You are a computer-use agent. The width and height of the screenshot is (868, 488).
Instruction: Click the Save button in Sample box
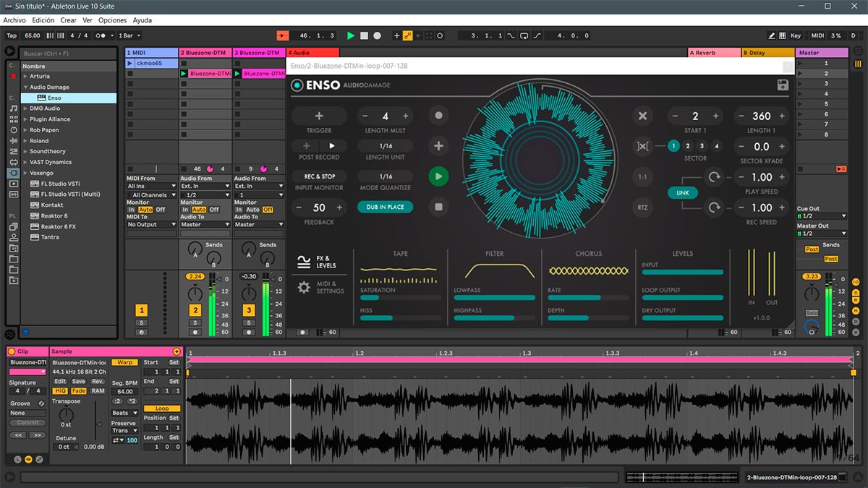tap(79, 381)
